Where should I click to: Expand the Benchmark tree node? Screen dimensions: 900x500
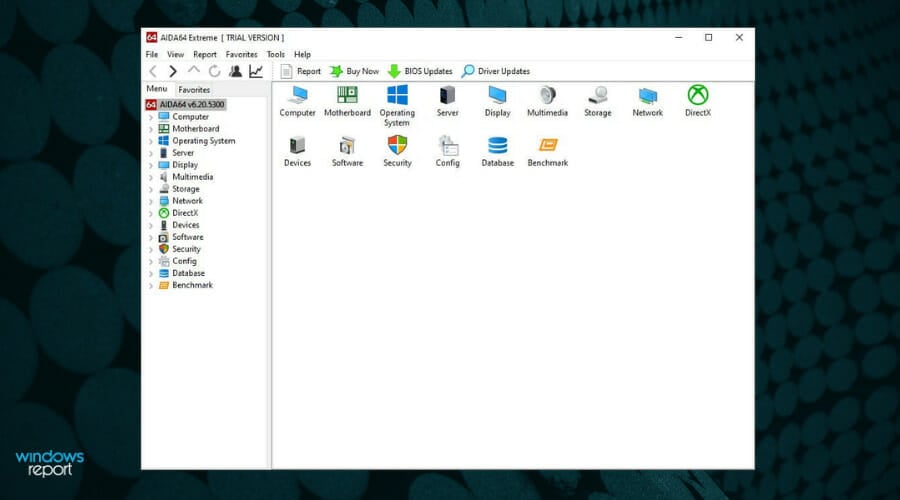[151, 285]
